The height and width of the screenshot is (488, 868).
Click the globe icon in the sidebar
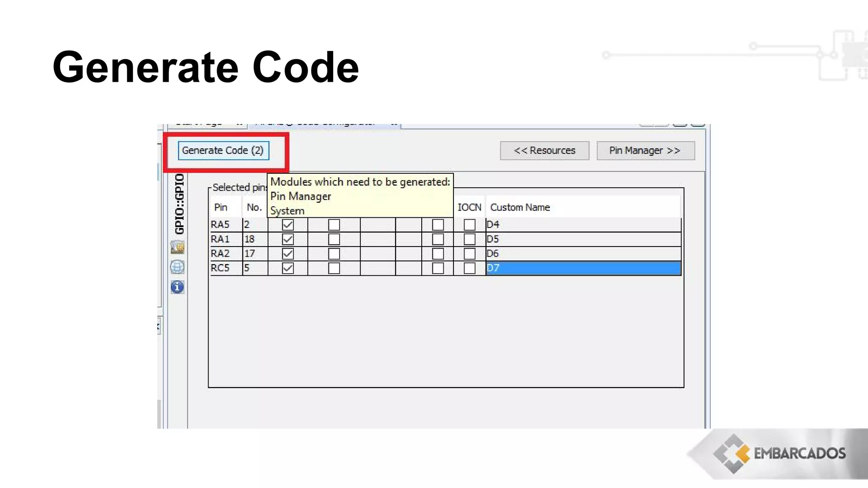click(178, 267)
